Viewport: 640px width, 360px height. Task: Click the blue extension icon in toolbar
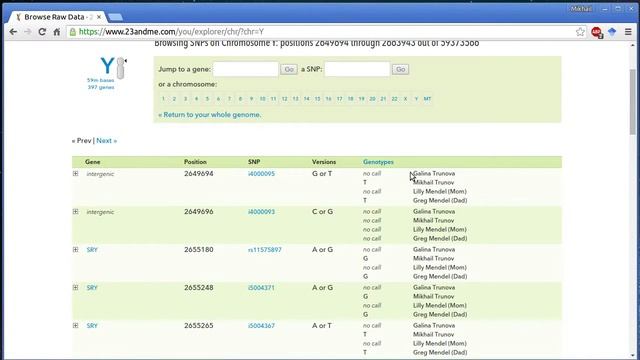pyautogui.click(x=612, y=32)
